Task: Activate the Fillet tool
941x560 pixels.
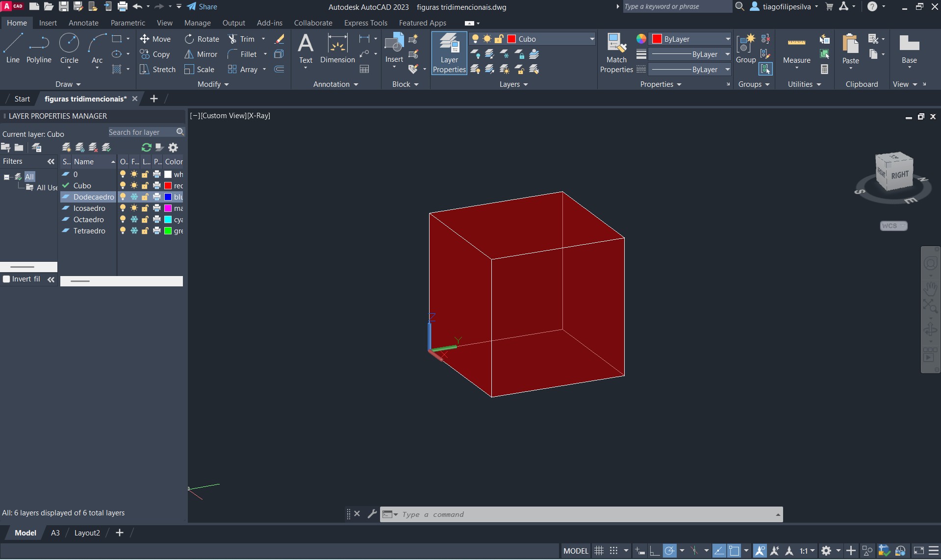Action: [242, 54]
